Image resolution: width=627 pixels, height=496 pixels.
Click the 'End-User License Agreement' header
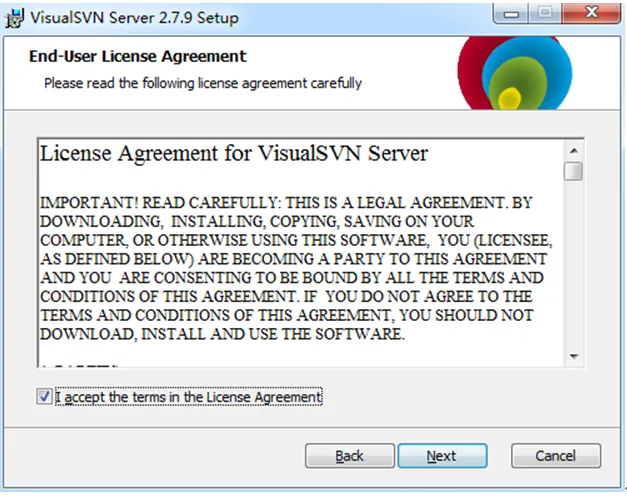(138, 57)
